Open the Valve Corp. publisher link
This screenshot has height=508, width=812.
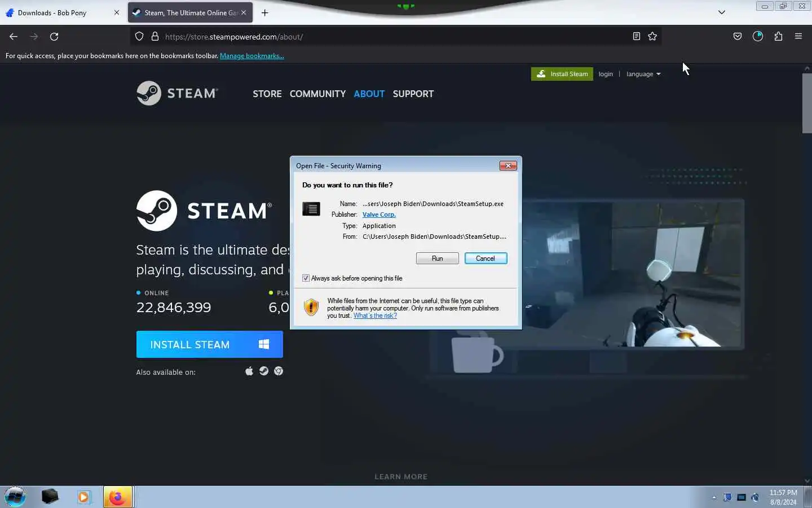point(379,214)
